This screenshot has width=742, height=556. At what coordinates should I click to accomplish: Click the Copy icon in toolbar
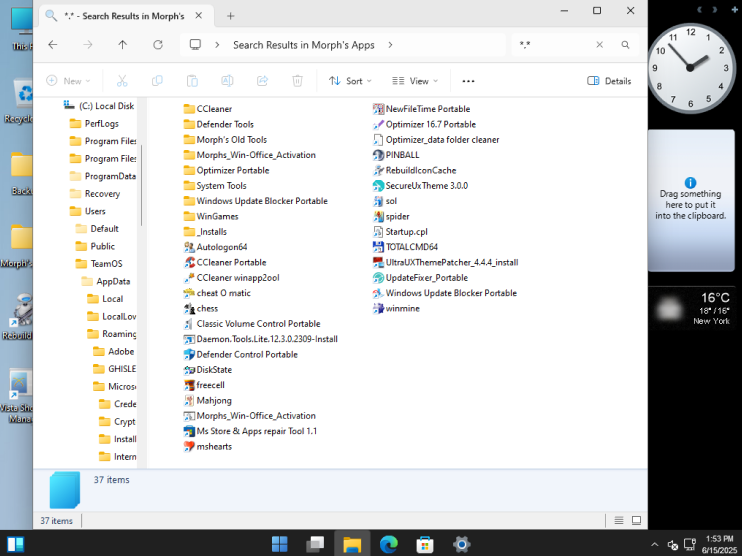click(x=157, y=81)
